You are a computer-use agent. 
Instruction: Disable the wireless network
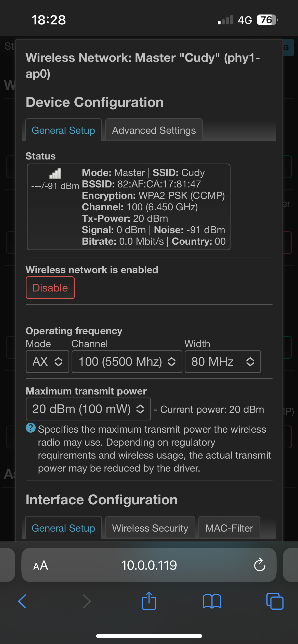point(50,288)
